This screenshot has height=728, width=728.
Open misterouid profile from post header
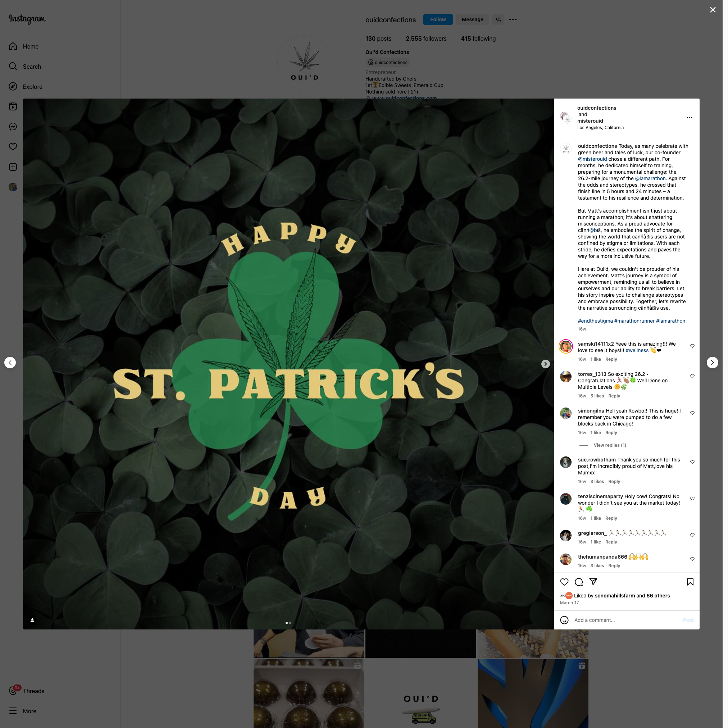tap(590, 120)
